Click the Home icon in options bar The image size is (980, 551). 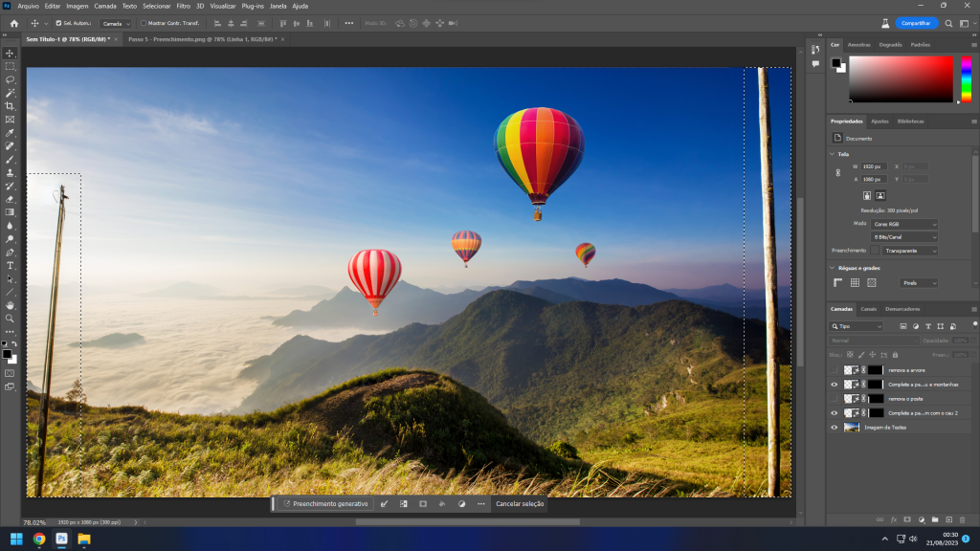click(x=13, y=23)
